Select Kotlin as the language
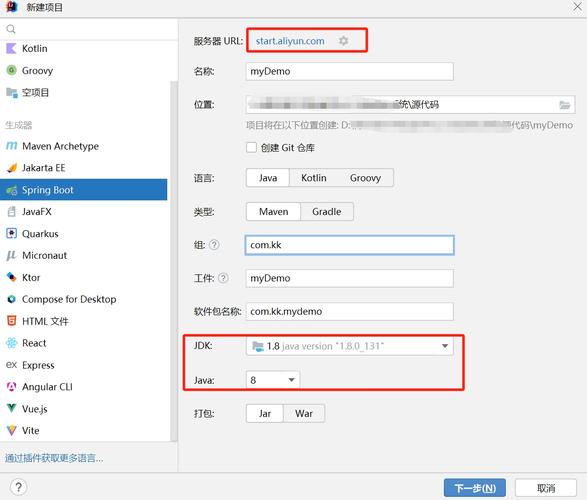587x500 pixels. point(314,178)
